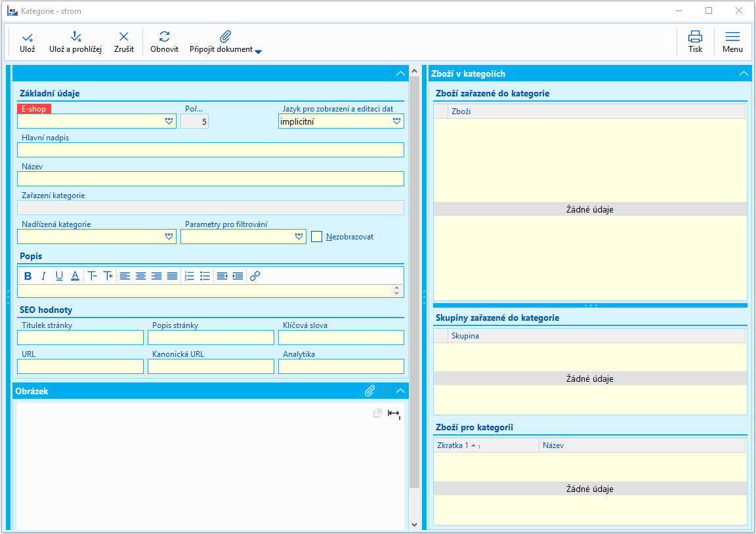The width and height of the screenshot is (756, 534).
Task: Open the E-shop dropdown list
Action: 169,121
